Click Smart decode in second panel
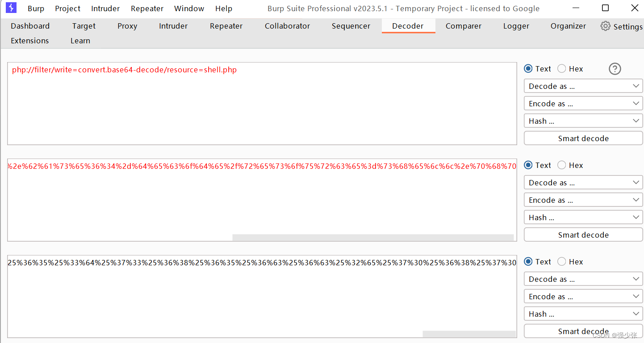This screenshot has width=644, height=343. click(583, 235)
